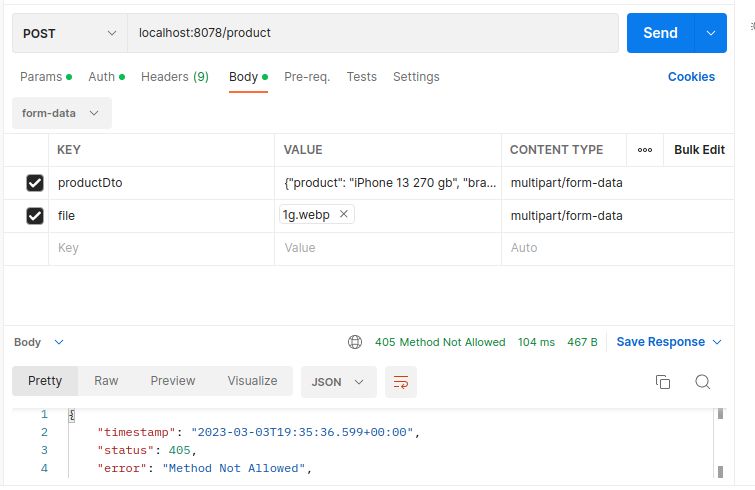The width and height of the screenshot is (755, 490).
Task: Go to the Pre-req. tab
Action: click(307, 77)
